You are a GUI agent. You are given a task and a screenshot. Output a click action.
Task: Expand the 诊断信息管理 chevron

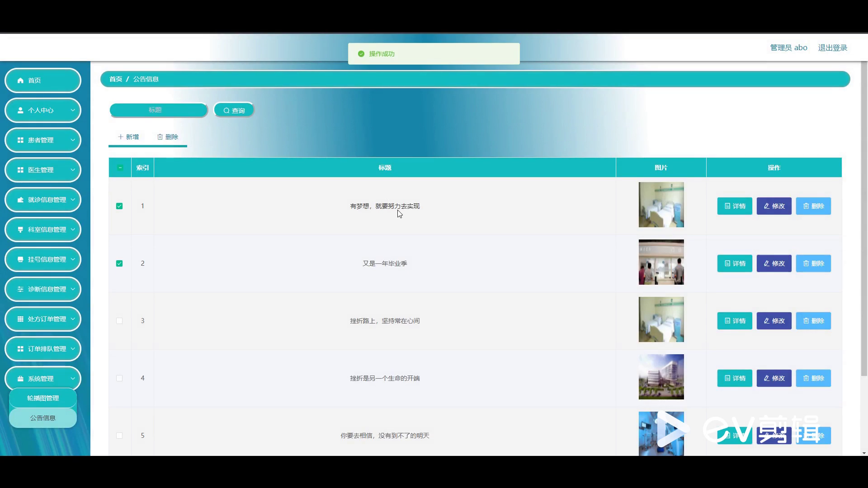73,289
